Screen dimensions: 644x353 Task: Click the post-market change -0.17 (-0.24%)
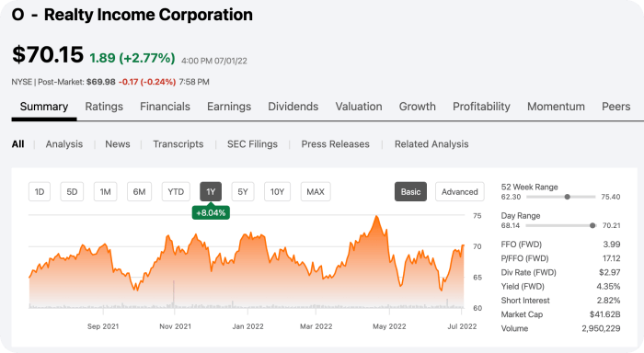147,82
